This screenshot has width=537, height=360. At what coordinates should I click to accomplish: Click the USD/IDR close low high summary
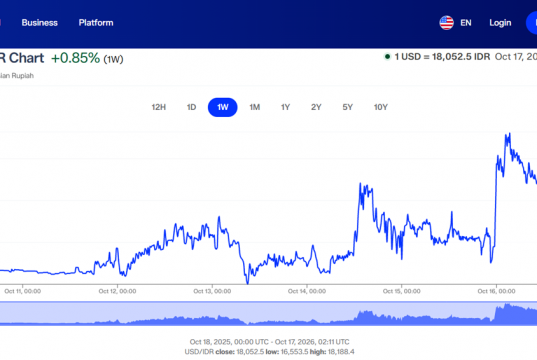click(x=270, y=352)
